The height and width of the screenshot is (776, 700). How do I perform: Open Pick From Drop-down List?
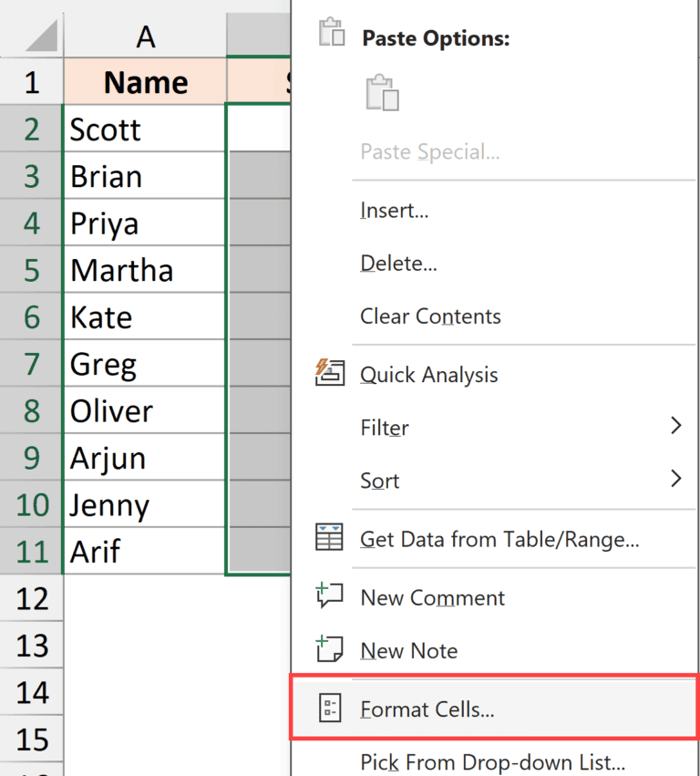point(492,762)
